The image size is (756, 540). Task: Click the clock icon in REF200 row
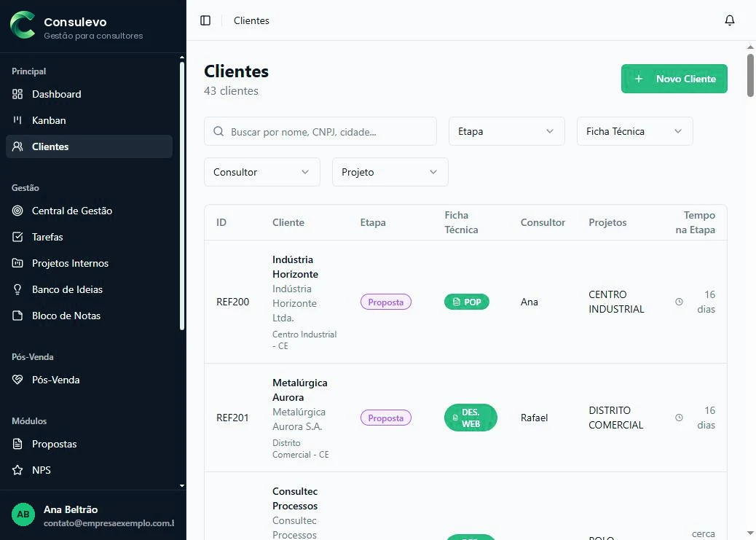(x=679, y=302)
